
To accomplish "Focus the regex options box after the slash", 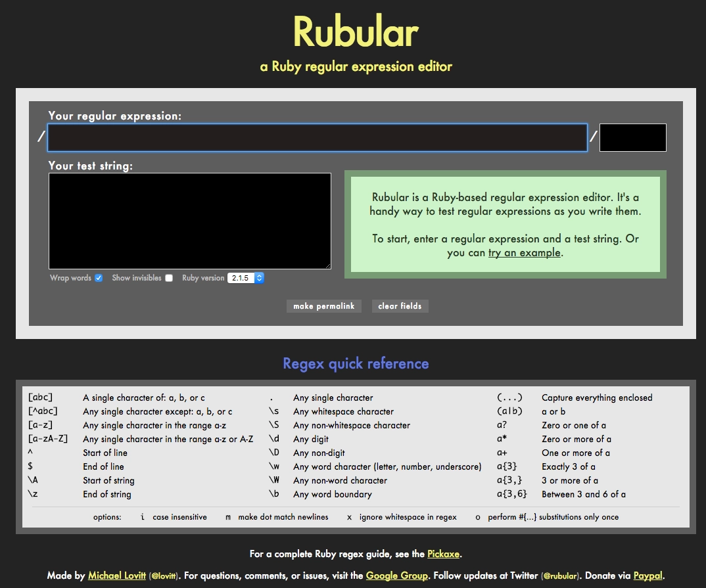I will coord(632,137).
